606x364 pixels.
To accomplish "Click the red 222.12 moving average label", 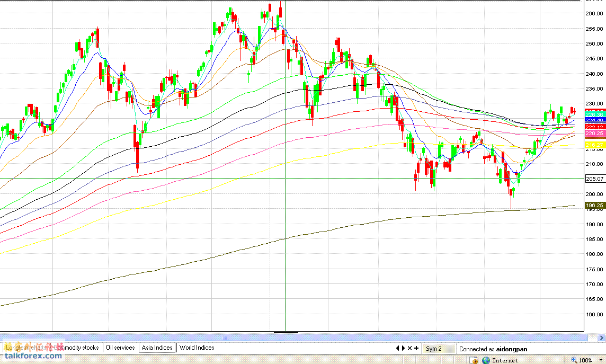I will pyautogui.click(x=595, y=127).
